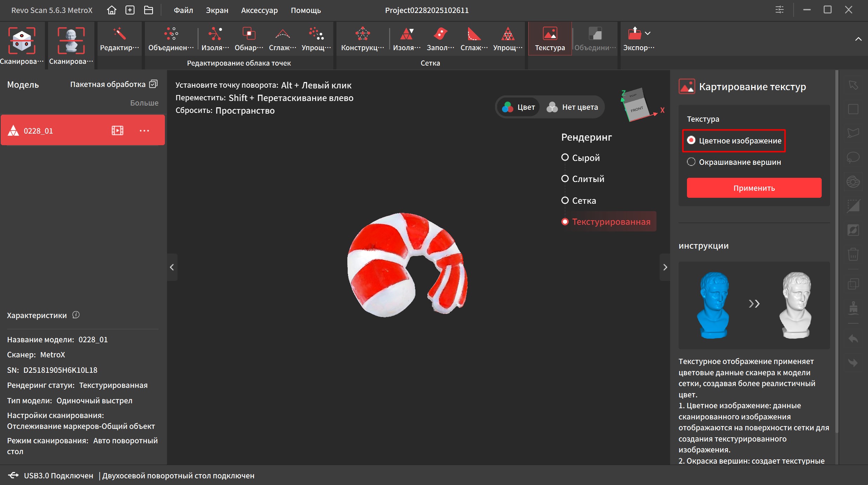Open the mesh Fill Holes tool
This screenshot has height=485, width=868.
(440, 39)
